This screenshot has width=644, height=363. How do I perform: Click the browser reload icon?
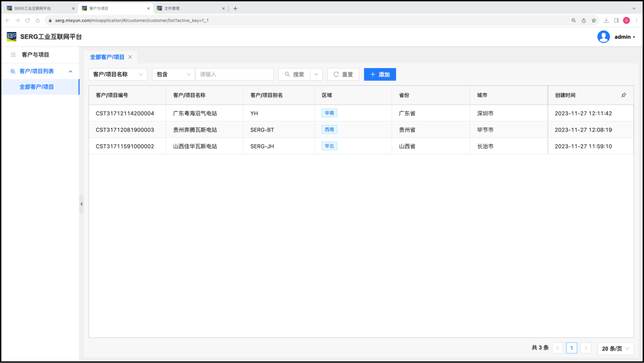coord(27,20)
